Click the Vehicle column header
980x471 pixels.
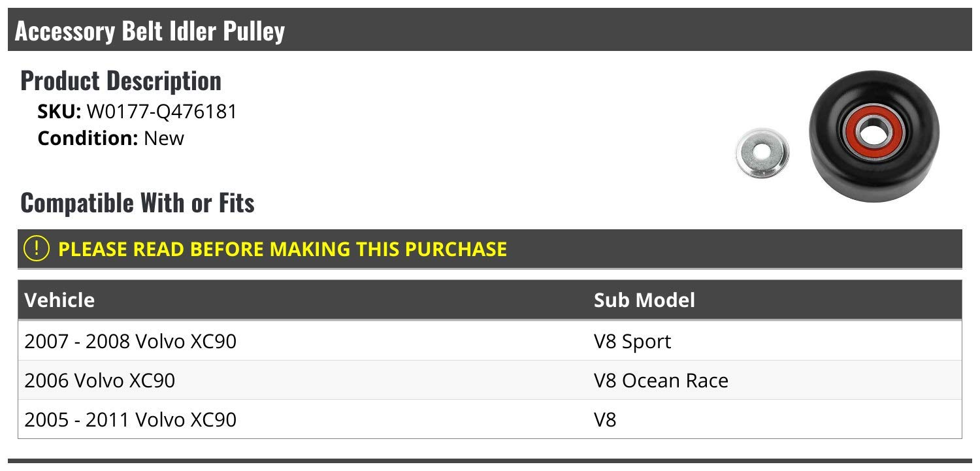tap(59, 300)
